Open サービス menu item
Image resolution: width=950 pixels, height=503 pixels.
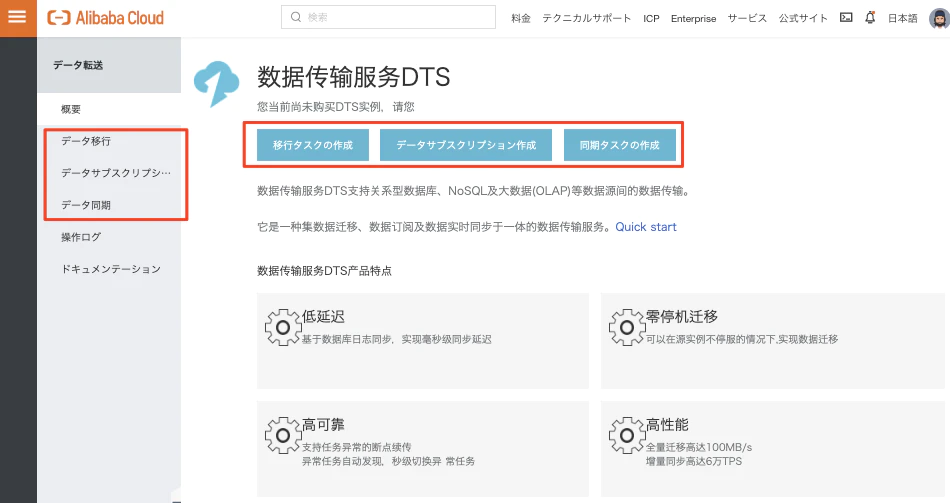[x=748, y=18]
